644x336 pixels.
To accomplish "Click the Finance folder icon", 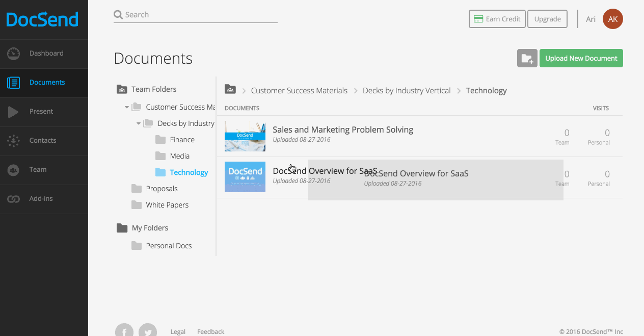I will (160, 140).
